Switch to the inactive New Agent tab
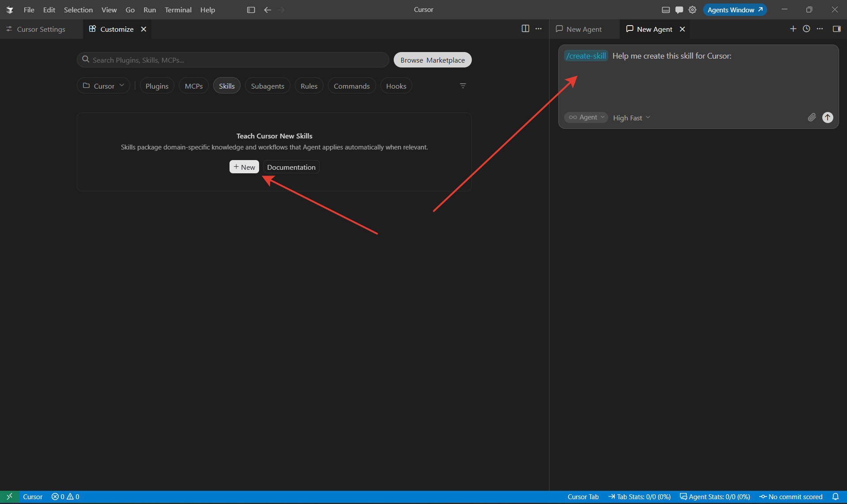The width and height of the screenshot is (847, 504). pos(584,29)
